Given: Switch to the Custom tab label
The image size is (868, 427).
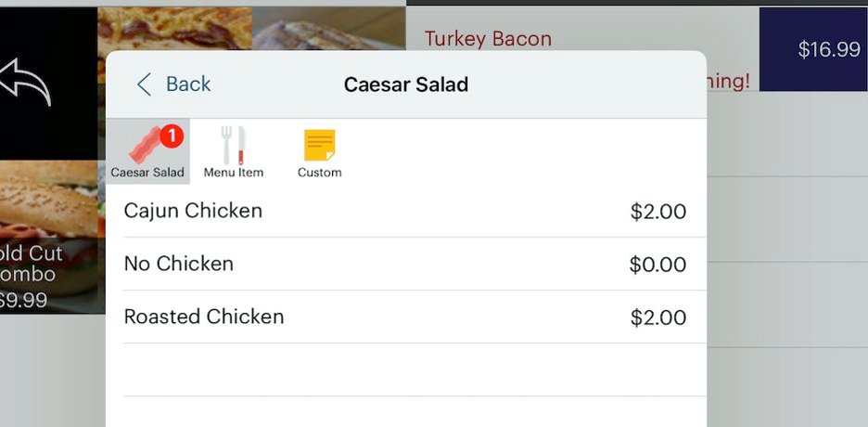Looking at the screenshot, I should [319, 173].
